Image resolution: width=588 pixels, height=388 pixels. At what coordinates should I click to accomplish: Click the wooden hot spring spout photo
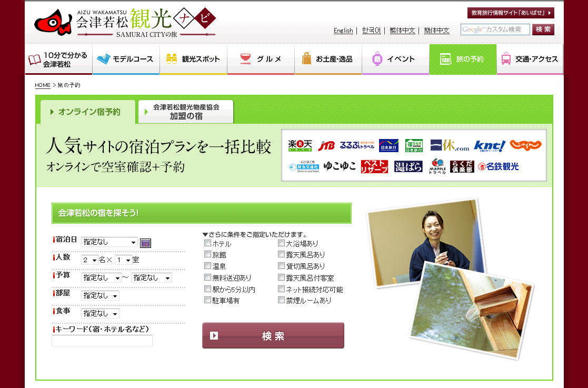472,310
